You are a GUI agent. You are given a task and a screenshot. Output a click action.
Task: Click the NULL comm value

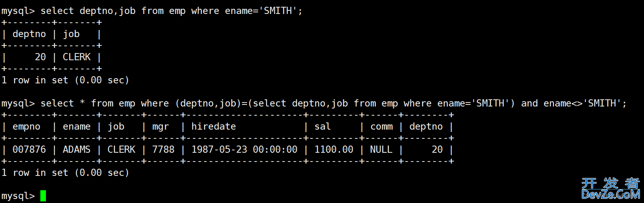click(x=381, y=150)
